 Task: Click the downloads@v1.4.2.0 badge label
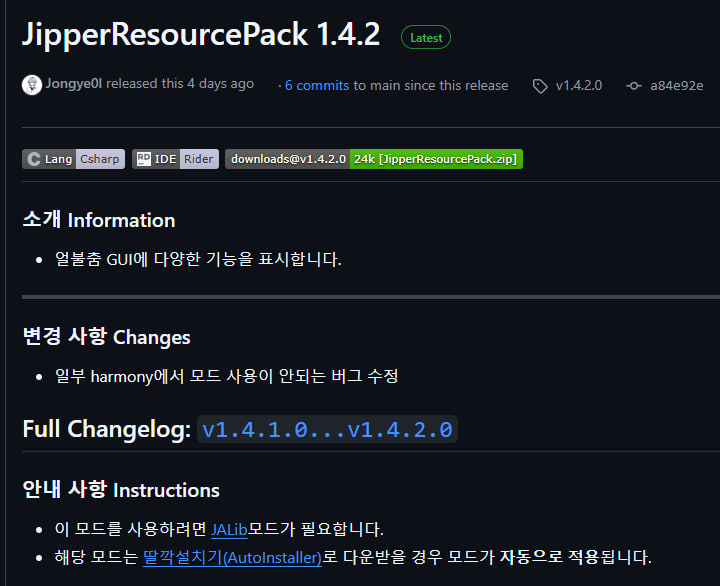coord(288,159)
